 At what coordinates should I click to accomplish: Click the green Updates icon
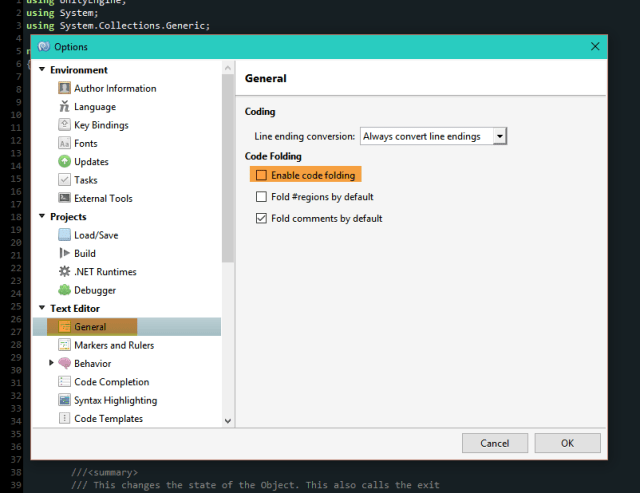(x=64, y=162)
